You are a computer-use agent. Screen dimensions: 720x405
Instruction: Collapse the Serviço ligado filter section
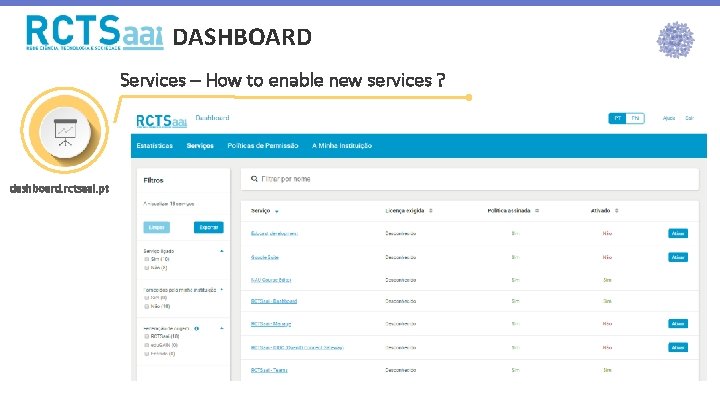pos(220,250)
